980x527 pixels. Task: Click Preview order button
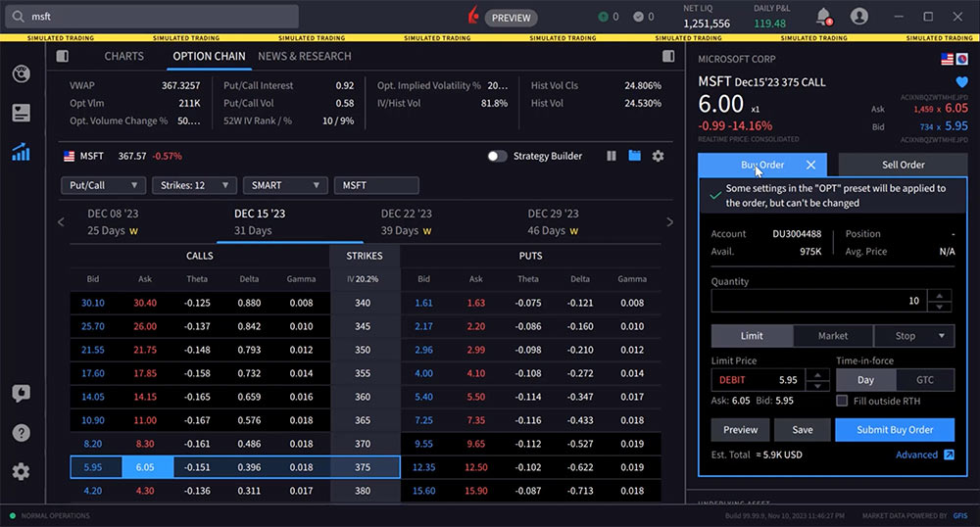click(x=740, y=430)
